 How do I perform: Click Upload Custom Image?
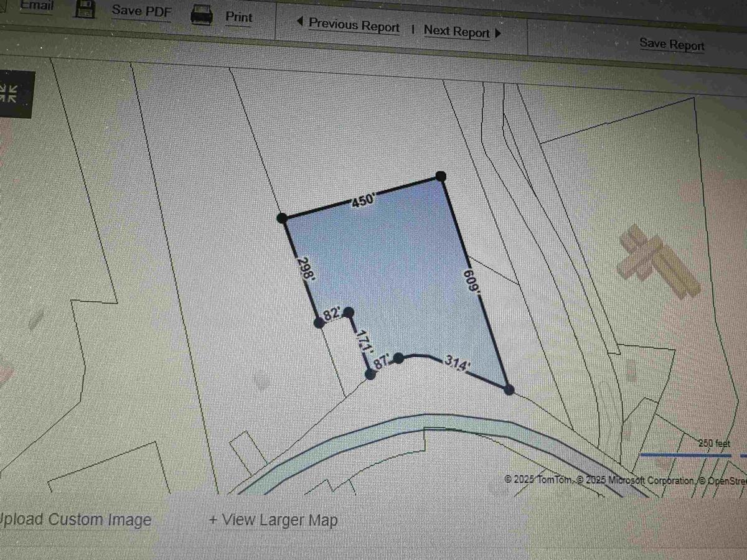coord(75,520)
